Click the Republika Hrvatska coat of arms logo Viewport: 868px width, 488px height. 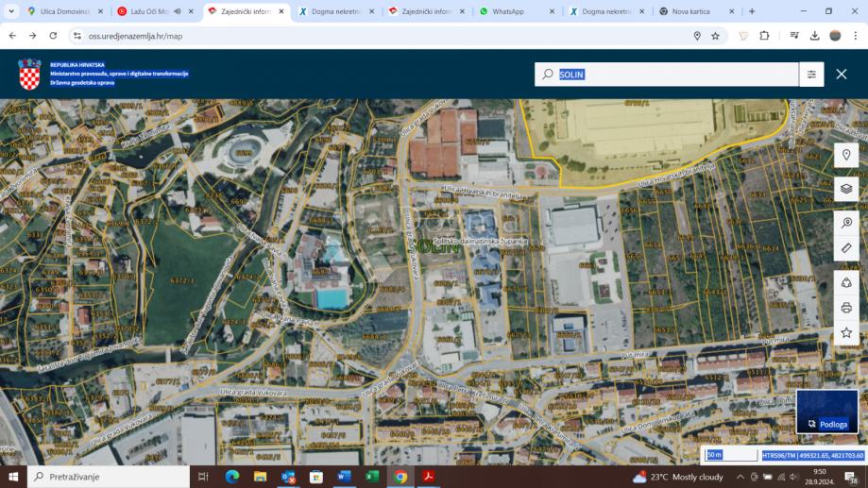[x=30, y=75]
